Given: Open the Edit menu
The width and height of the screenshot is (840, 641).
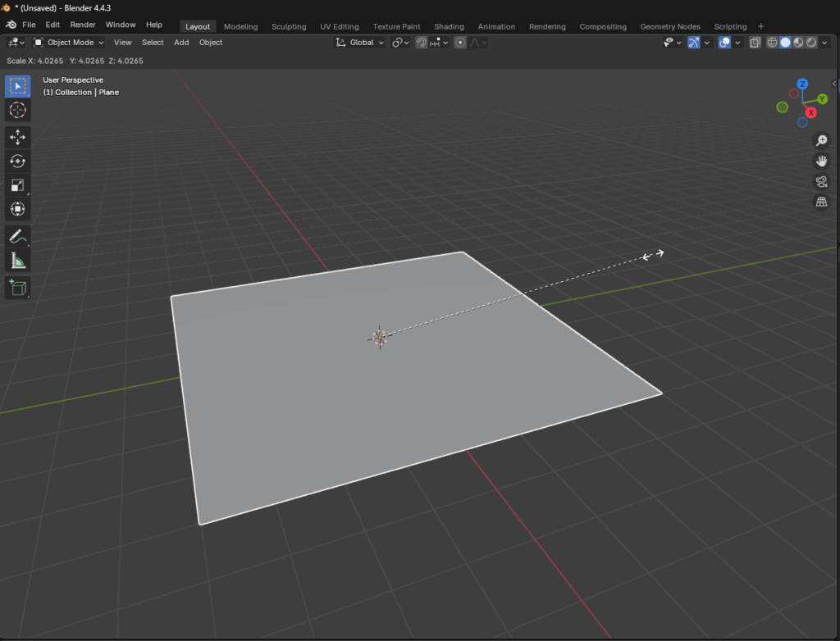Looking at the screenshot, I should pos(52,25).
